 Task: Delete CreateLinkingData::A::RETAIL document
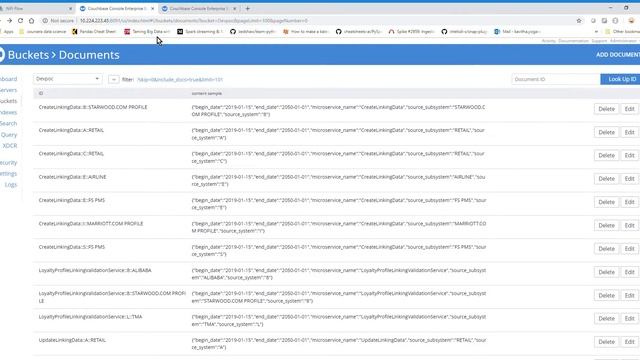[606, 132]
